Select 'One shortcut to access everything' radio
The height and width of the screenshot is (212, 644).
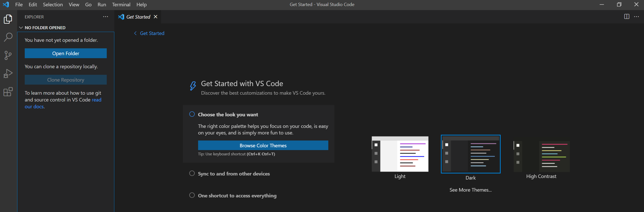click(x=192, y=195)
